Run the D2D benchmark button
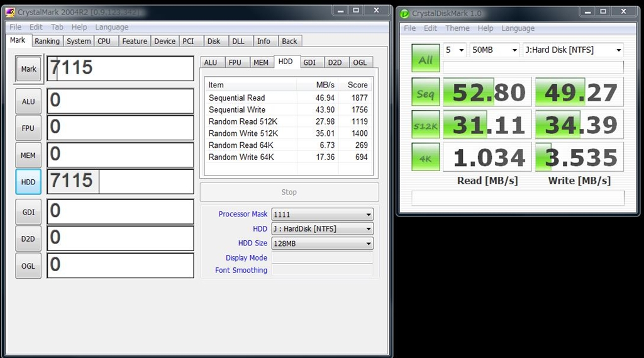This screenshot has height=358, width=644. click(28, 238)
